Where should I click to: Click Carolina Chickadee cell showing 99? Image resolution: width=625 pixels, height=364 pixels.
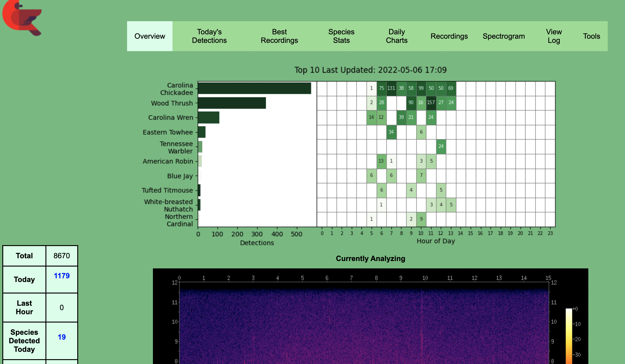(x=421, y=88)
